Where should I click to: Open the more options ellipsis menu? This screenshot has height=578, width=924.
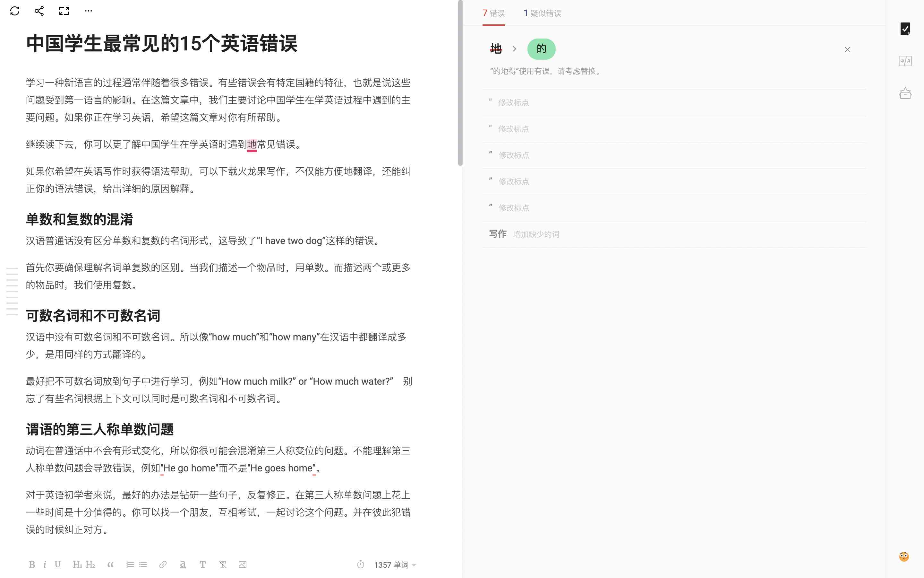pyautogui.click(x=89, y=11)
